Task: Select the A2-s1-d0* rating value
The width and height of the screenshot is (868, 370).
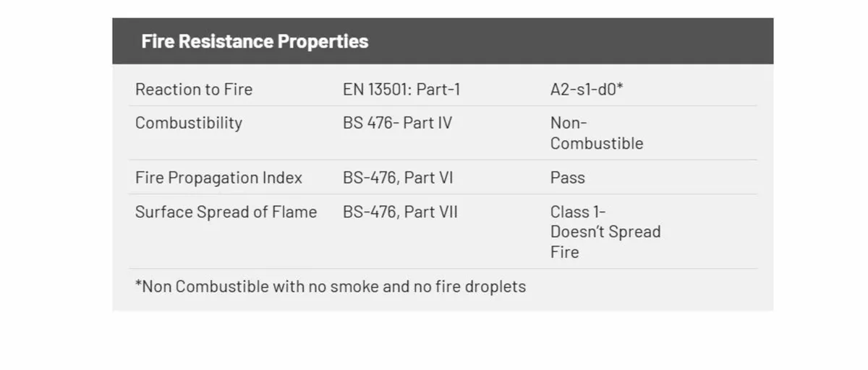Action: point(587,90)
